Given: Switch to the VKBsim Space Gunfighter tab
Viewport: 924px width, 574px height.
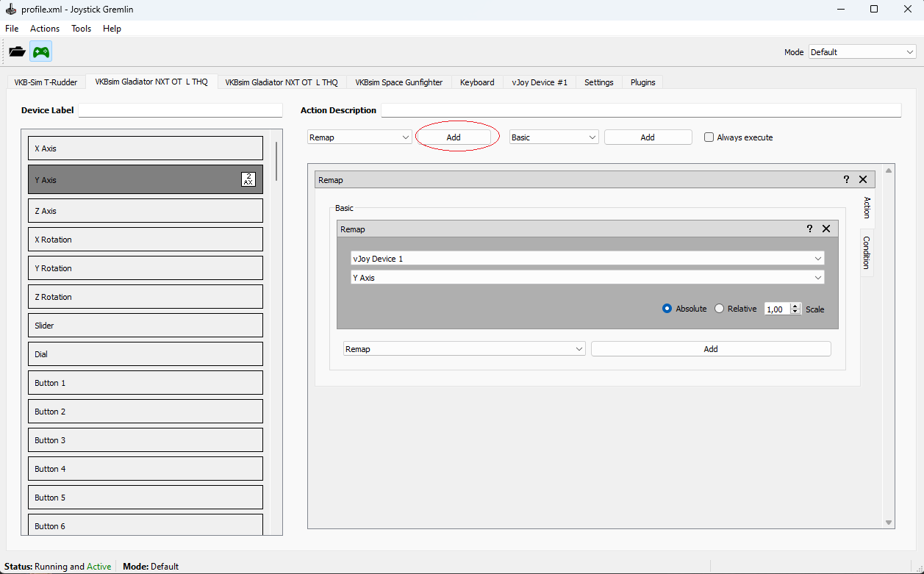Looking at the screenshot, I should pos(398,82).
